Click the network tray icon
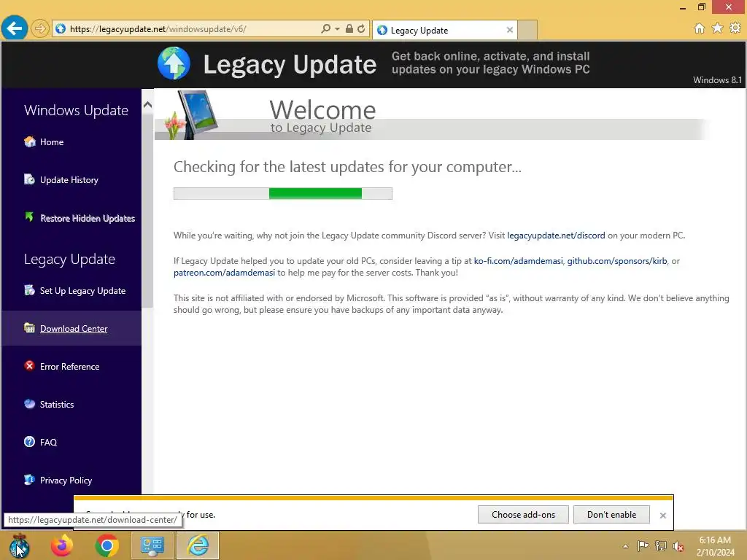Viewport: 747px width, 560px height. (660, 545)
